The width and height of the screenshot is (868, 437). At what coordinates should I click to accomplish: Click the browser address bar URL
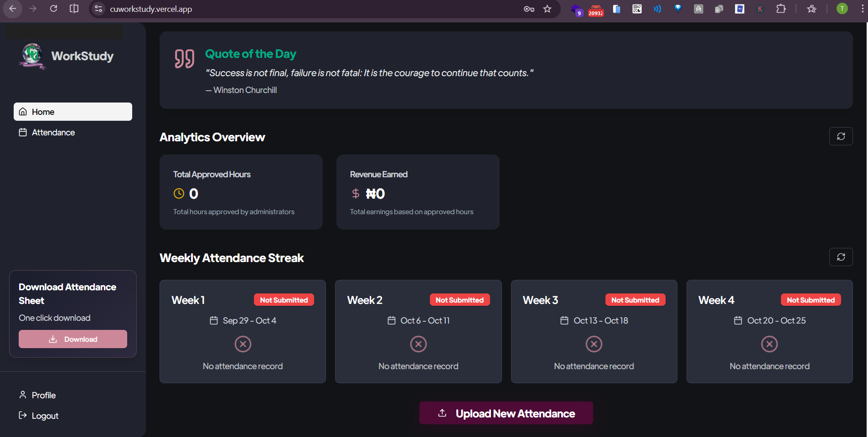pyautogui.click(x=151, y=9)
